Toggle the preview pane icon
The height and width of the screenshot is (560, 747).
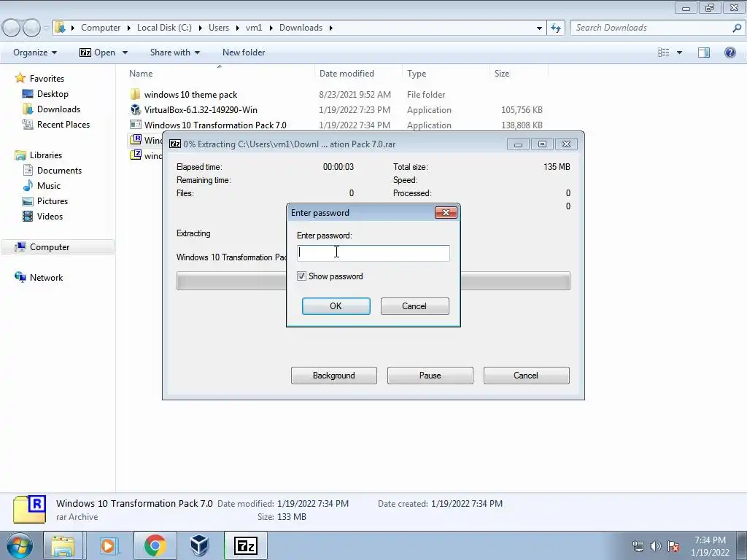704,52
